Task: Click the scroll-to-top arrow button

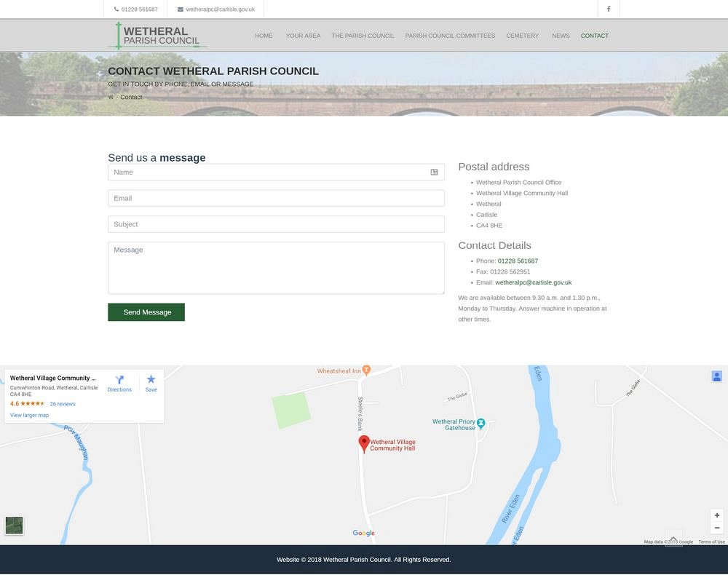Action: pyautogui.click(x=673, y=539)
